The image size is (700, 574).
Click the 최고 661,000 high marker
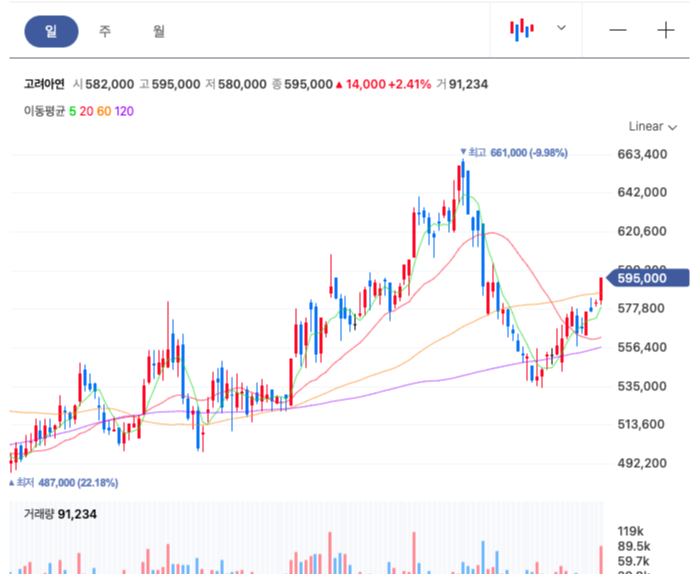tap(514, 153)
